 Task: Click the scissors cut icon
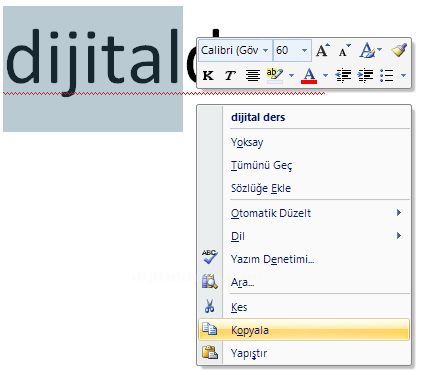click(x=209, y=306)
